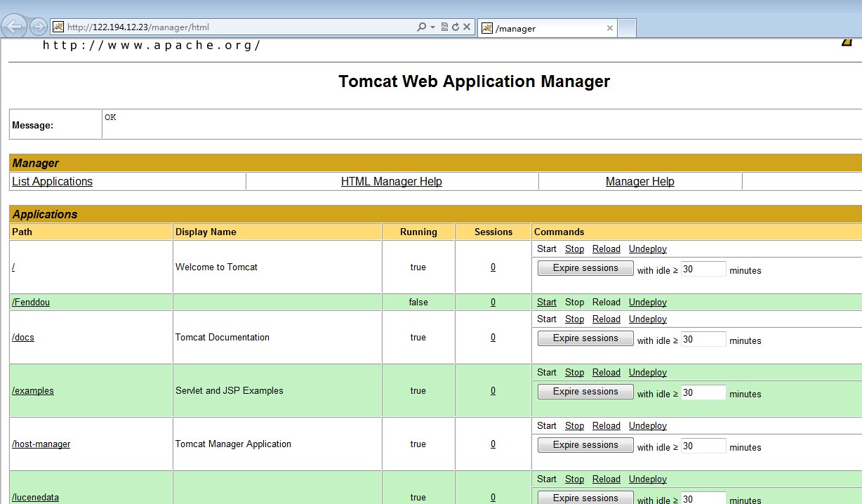Viewport: 862px width, 504px height.
Task: Click the http://www.apache.org/ text at top
Action: 152,46
